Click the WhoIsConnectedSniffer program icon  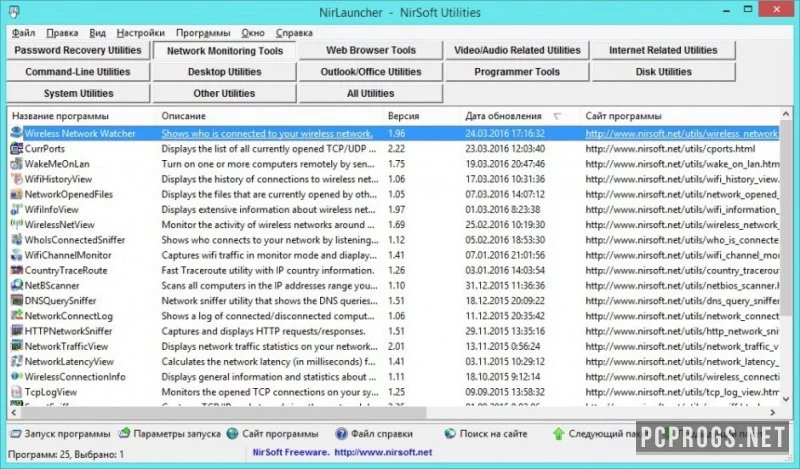[x=16, y=240]
